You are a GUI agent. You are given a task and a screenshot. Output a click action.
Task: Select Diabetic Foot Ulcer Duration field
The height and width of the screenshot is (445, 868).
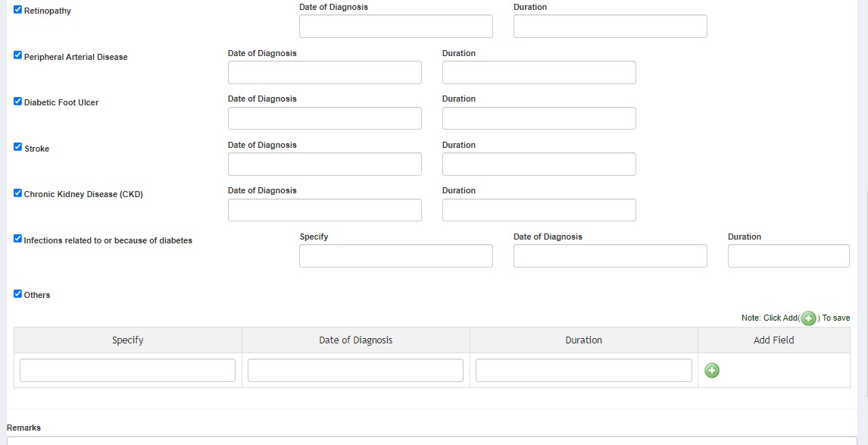(539, 118)
